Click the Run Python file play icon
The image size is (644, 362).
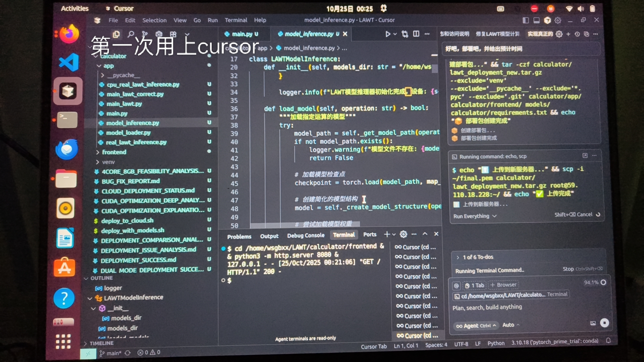point(388,34)
